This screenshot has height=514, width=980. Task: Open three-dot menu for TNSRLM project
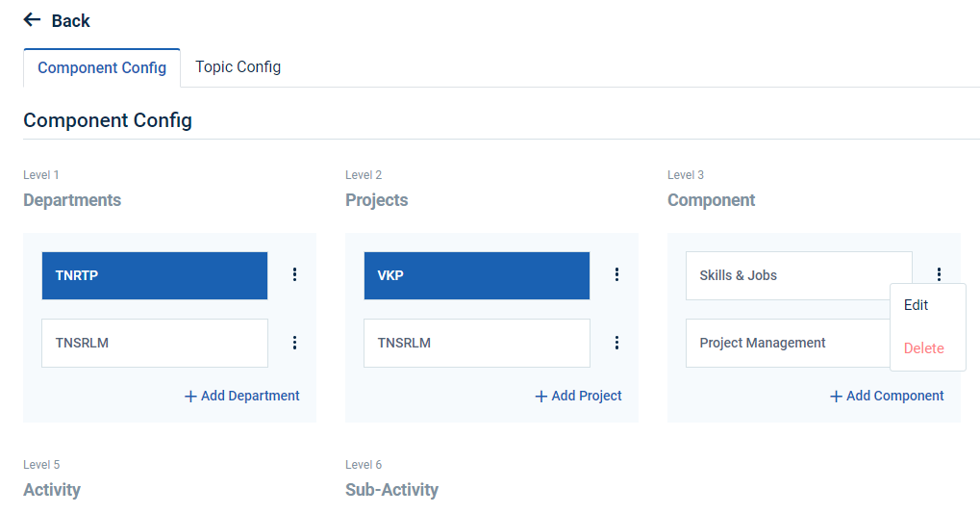pyautogui.click(x=616, y=343)
